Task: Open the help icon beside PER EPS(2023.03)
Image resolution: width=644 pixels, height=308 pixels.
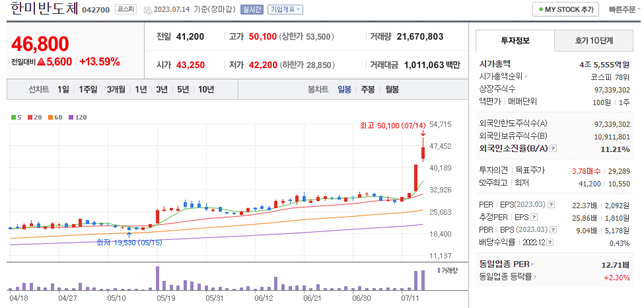Action: (551, 204)
